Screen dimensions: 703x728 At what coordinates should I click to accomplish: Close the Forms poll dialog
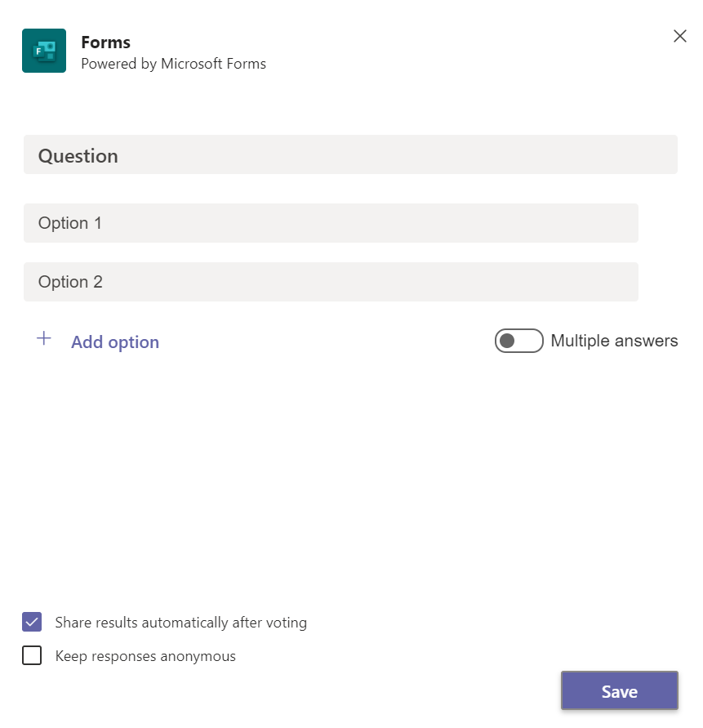tap(680, 36)
